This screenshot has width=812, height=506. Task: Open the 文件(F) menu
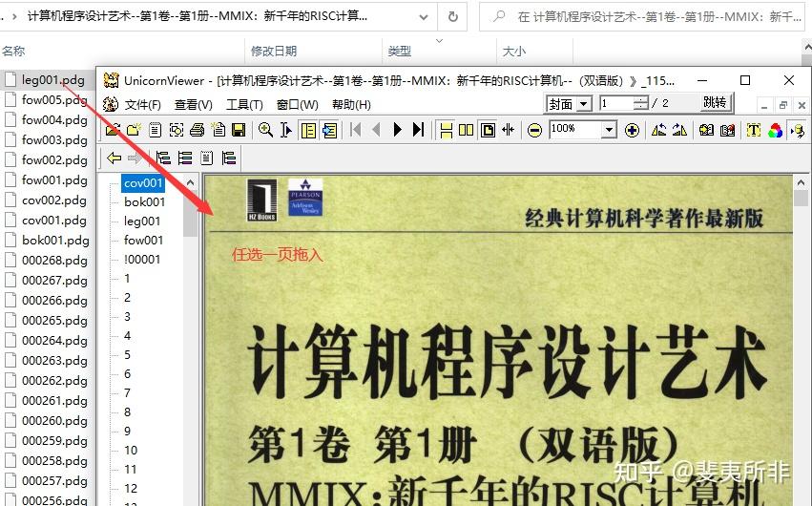pos(142,105)
